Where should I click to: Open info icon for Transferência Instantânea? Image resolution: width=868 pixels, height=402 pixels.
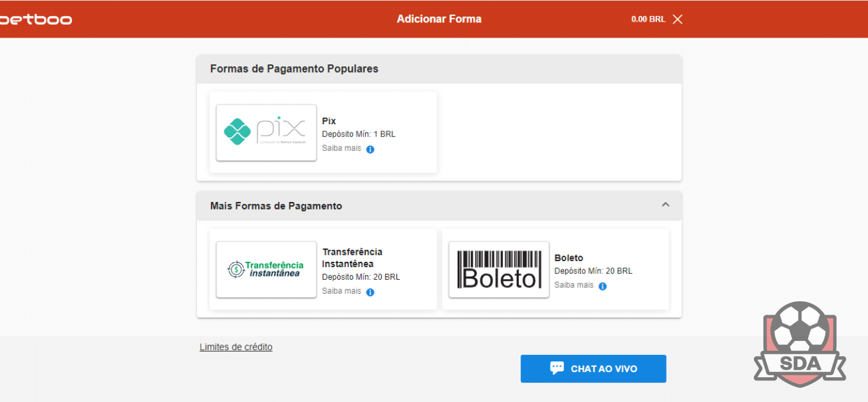tap(370, 292)
